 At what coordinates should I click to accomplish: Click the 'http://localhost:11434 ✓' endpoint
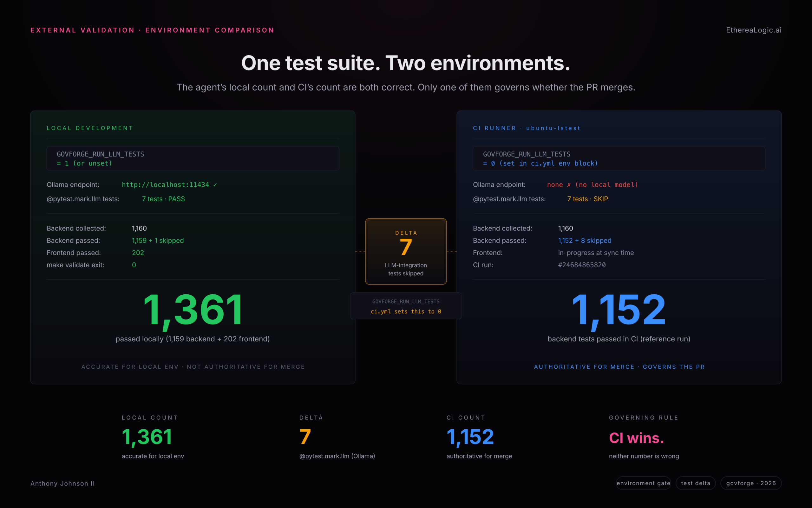point(169,185)
